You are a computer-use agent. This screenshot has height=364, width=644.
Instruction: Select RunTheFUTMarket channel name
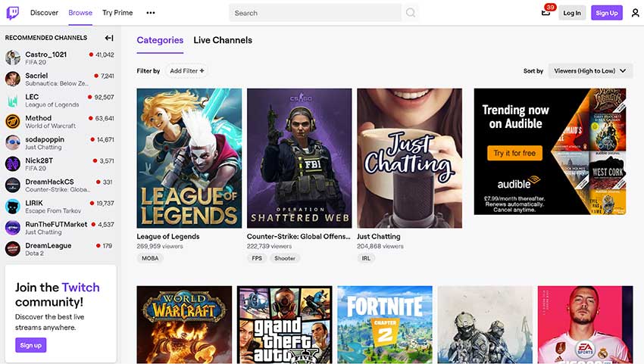tap(56, 225)
